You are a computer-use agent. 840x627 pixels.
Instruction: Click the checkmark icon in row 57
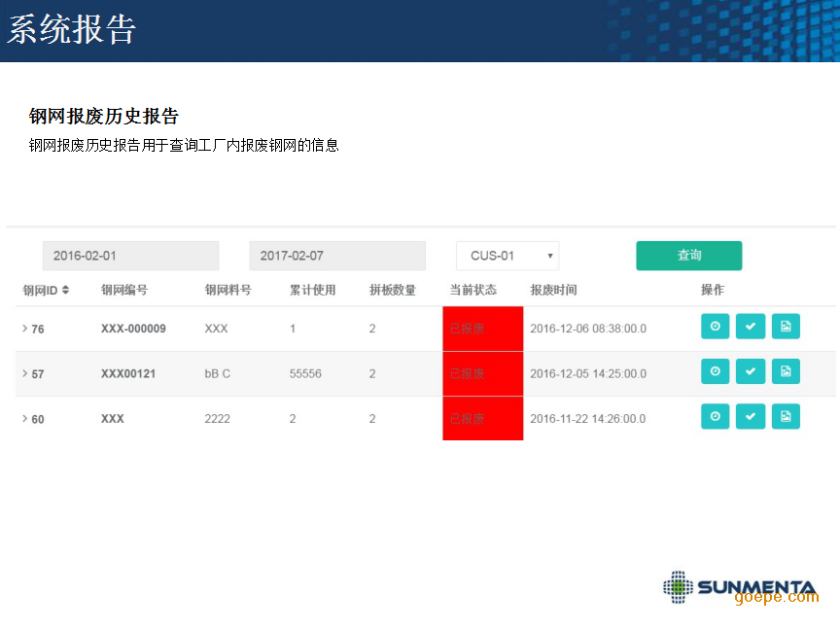750,371
